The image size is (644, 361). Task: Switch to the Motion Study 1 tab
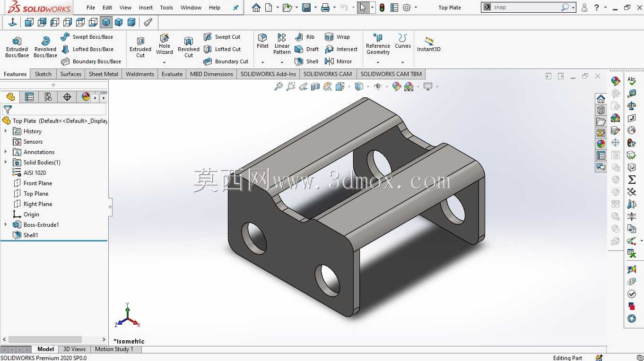[x=114, y=349]
